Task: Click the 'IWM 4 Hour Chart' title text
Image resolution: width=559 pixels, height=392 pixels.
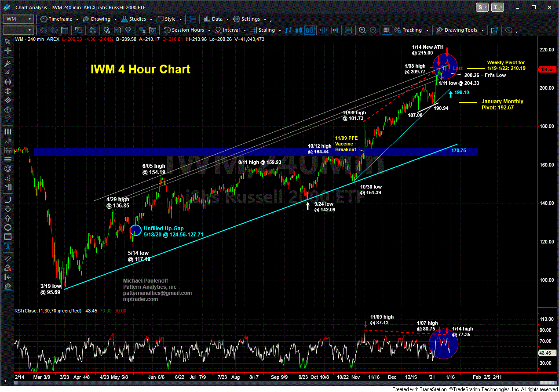Action: coord(140,69)
